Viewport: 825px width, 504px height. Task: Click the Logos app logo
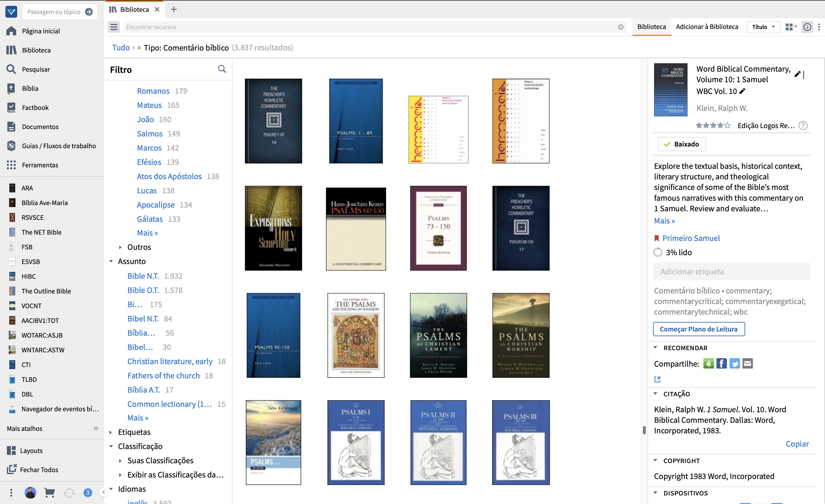tap(11, 12)
